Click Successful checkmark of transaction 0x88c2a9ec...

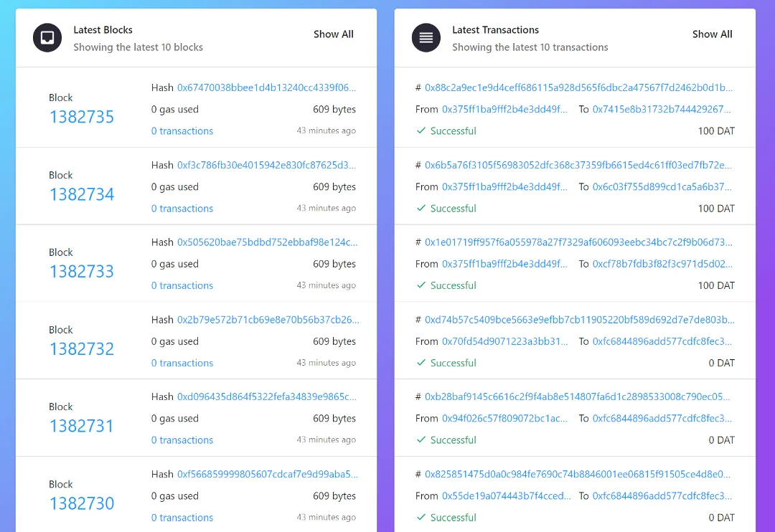(x=421, y=130)
